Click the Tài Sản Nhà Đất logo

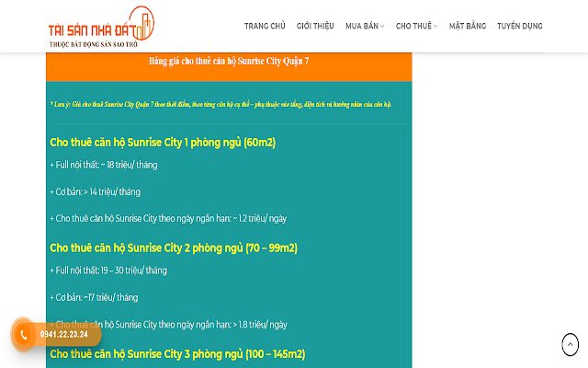[x=101, y=27]
